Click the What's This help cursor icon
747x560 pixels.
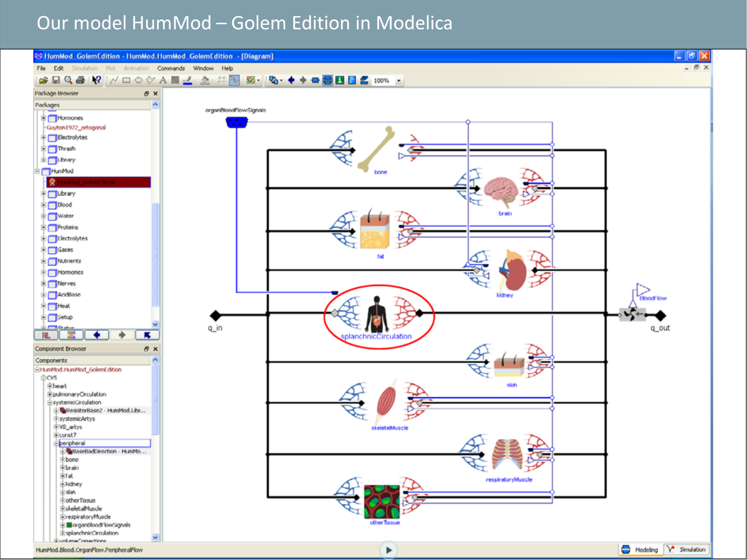pyautogui.click(x=96, y=80)
